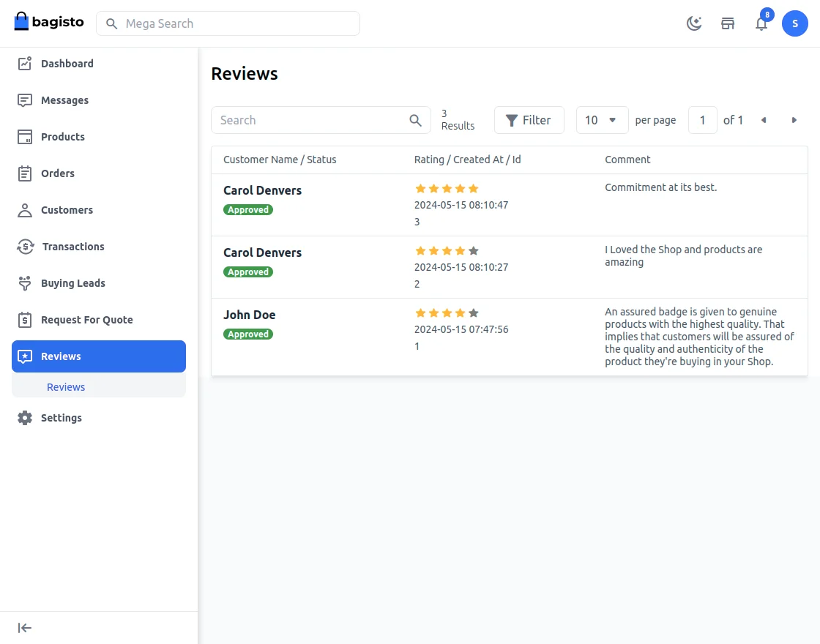Open notifications bell icon
820x644 pixels.
click(761, 23)
